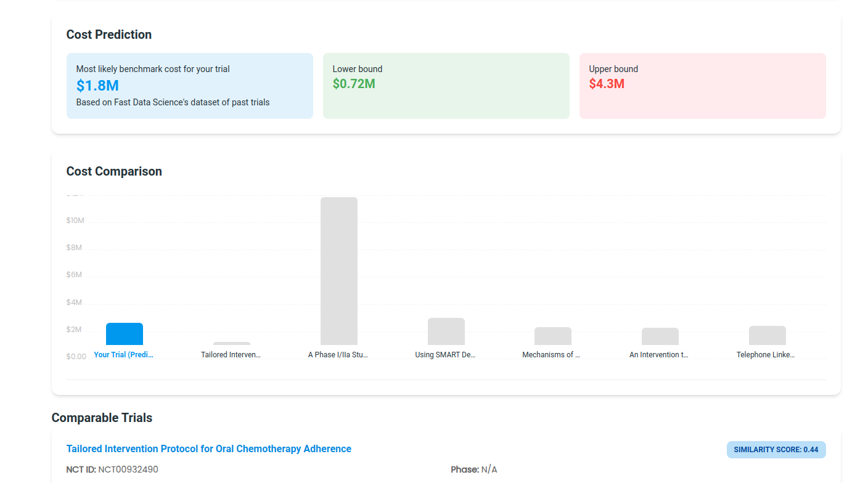Click the An Intervention trial bar
The height and width of the screenshot is (483, 868).
pyautogui.click(x=660, y=336)
